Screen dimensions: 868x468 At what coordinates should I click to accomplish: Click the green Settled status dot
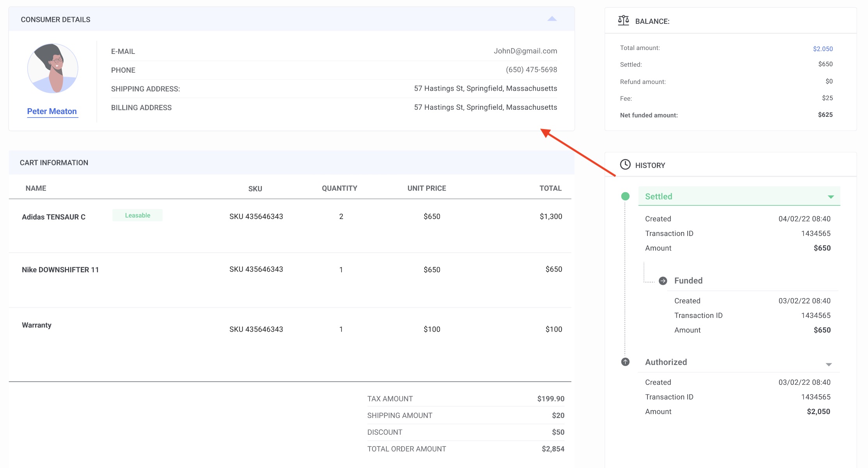point(625,196)
